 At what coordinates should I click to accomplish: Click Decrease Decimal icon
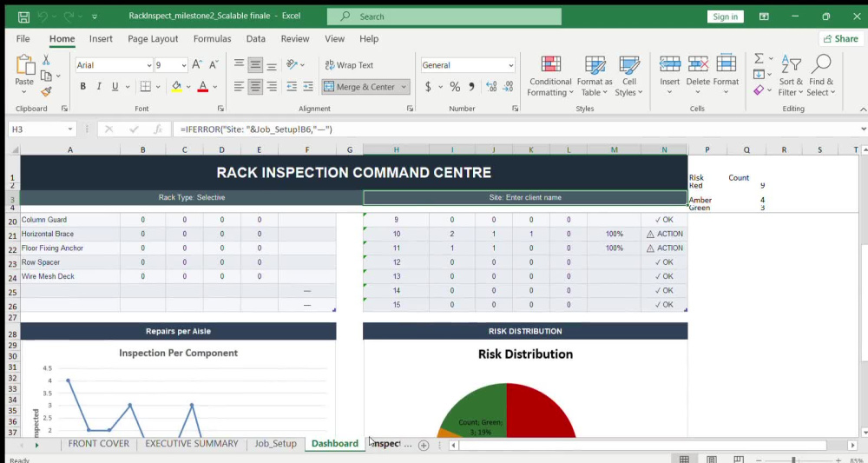coord(508,86)
